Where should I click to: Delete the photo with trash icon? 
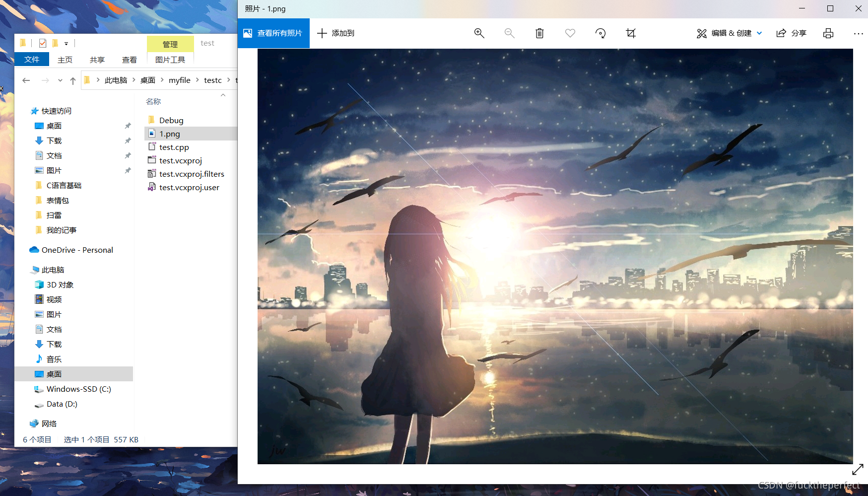coord(539,33)
